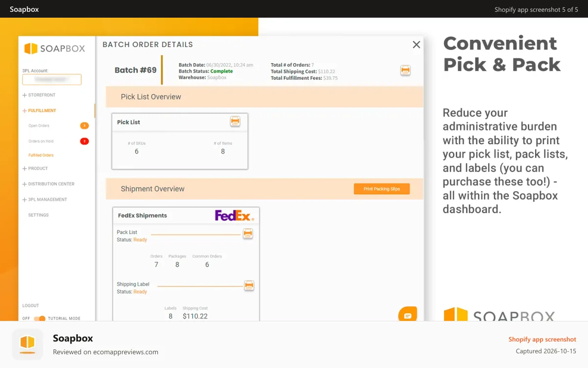
Task: Click the Pick List Overview header
Action: (265, 97)
